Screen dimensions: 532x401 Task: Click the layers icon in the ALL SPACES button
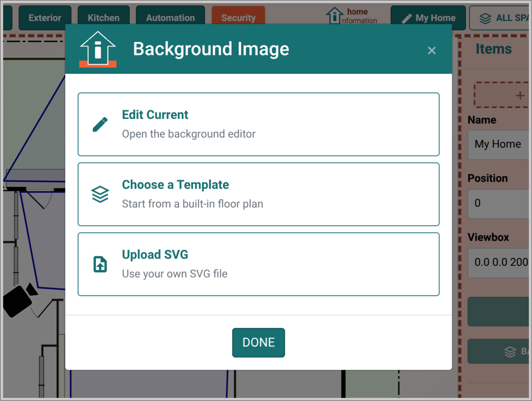pyautogui.click(x=485, y=18)
